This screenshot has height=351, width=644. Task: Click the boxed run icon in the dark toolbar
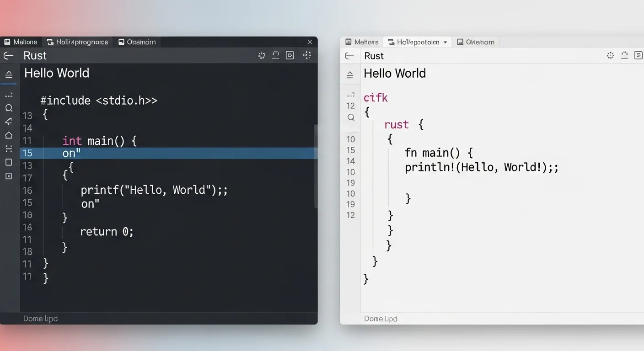(x=290, y=55)
